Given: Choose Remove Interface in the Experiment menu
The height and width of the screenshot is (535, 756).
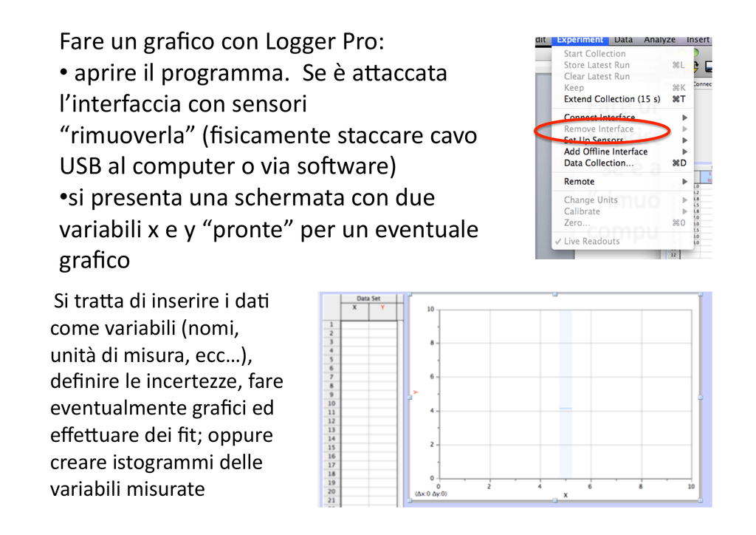Looking at the screenshot, I should pos(598,129).
